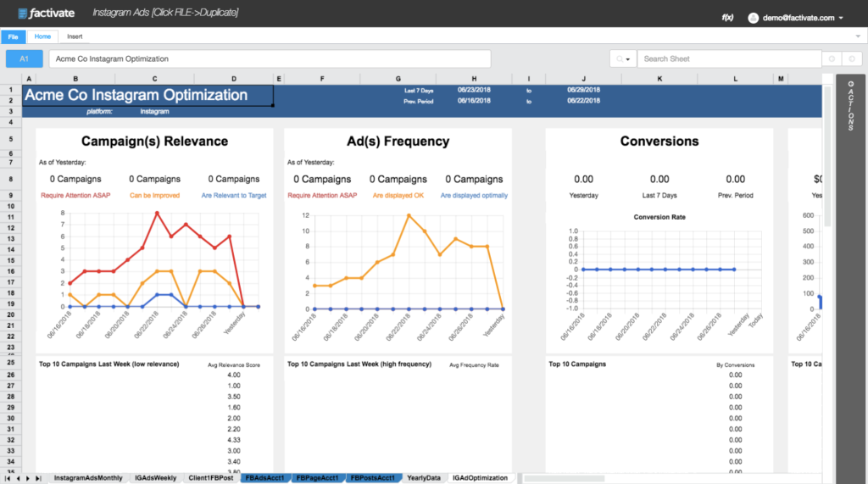Switch to the Insert tab
This screenshot has height=484, width=868.
[75, 36]
